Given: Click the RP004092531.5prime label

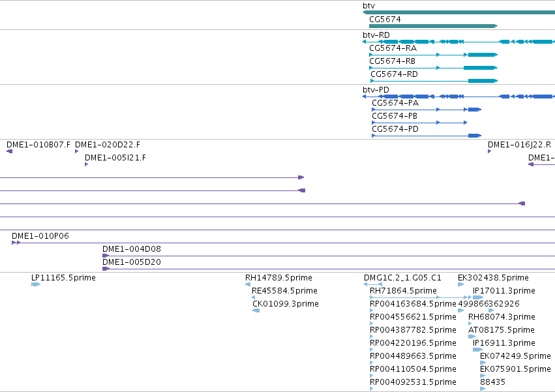Looking at the screenshot, I should point(413,383).
